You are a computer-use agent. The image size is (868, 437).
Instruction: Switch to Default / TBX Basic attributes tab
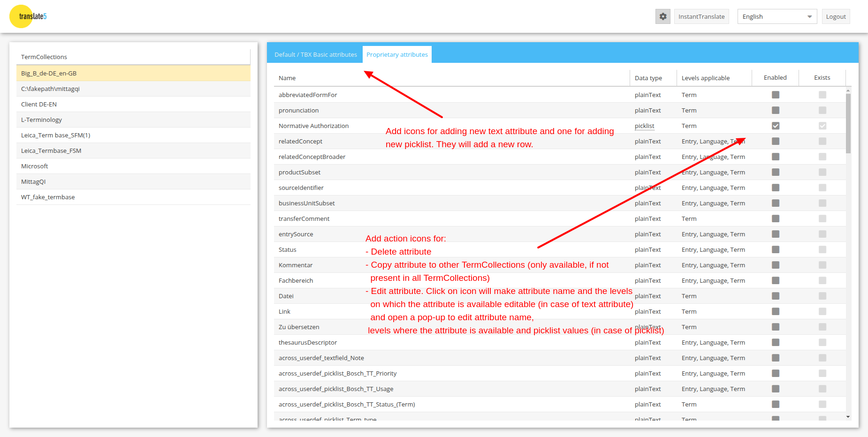315,54
